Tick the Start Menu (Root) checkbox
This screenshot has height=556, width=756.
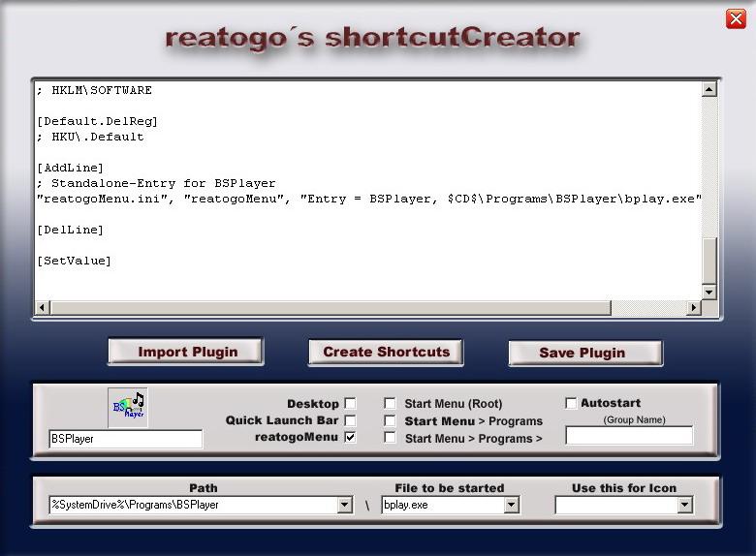pos(390,403)
